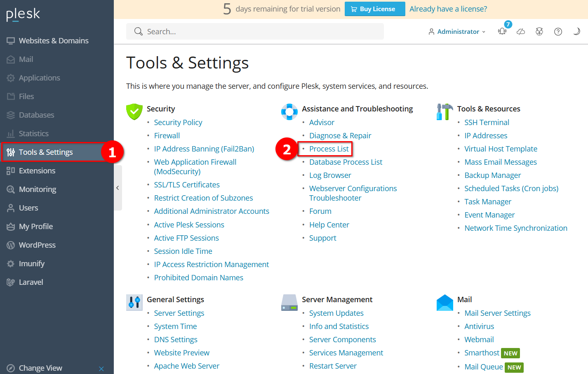This screenshot has width=588, height=374.
Task: Click the Databases stack icon in sidebar
Action: coord(11,115)
